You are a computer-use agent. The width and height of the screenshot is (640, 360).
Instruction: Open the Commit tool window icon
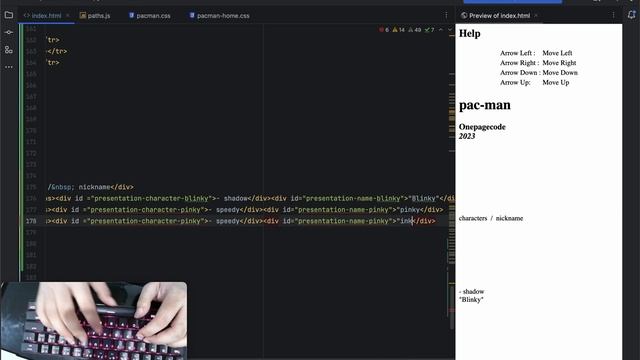9,32
